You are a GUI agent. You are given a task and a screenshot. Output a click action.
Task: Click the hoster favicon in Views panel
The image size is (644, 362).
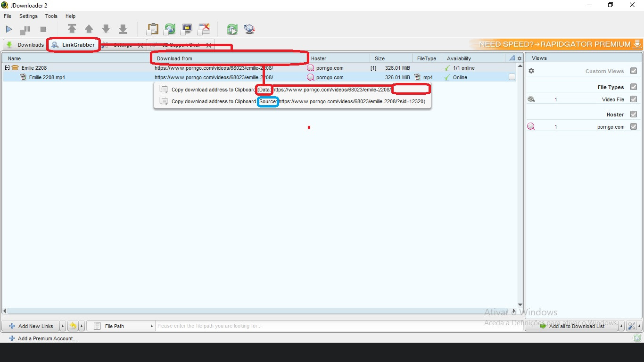(x=531, y=126)
